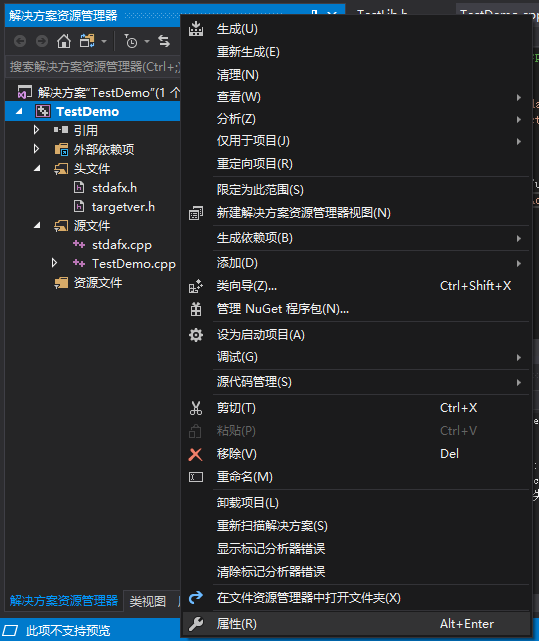Viewport: 539px width, 641px height.
Task: Switch to the 类视图 tab
Action: coord(148,601)
